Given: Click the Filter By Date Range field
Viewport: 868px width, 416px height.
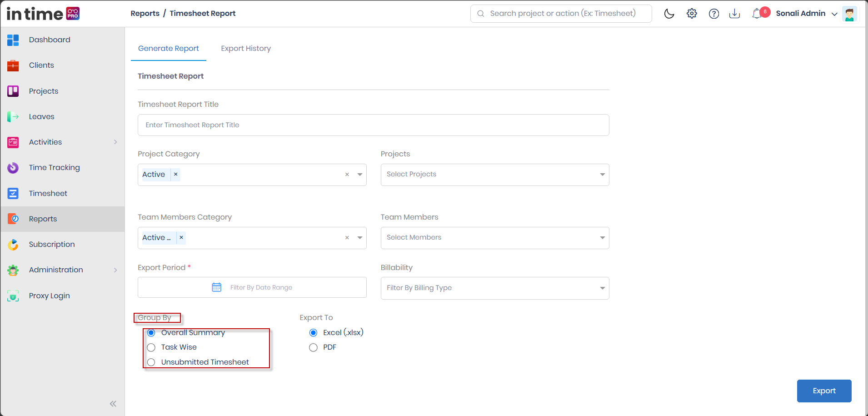Looking at the screenshot, I should [252, 287].
